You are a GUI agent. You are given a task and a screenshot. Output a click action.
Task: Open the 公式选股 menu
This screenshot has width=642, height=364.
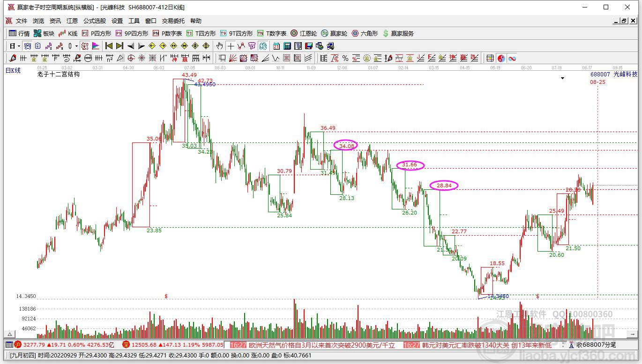coord(95,21)
